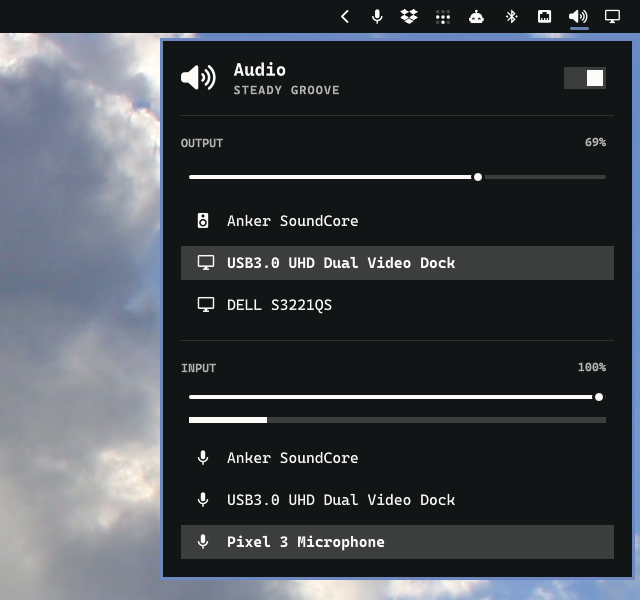This screenshot has height=600, width=640.
Task: Click the 100% input volume value
Action: 592,367
